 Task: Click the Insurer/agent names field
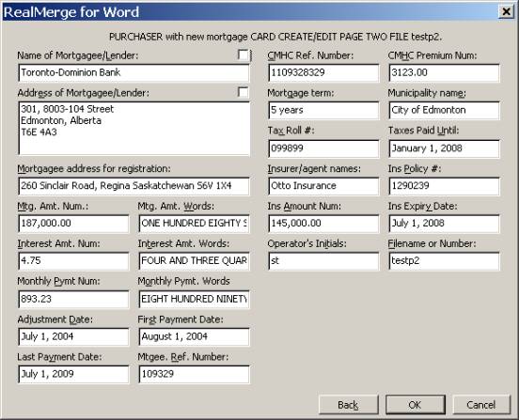tap(323, 186)
